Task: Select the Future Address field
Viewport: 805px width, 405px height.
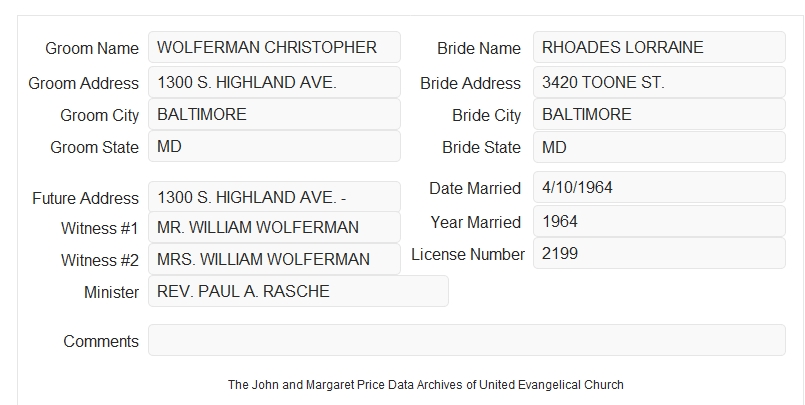Action: pyautogui.click(x=274, y=197)
